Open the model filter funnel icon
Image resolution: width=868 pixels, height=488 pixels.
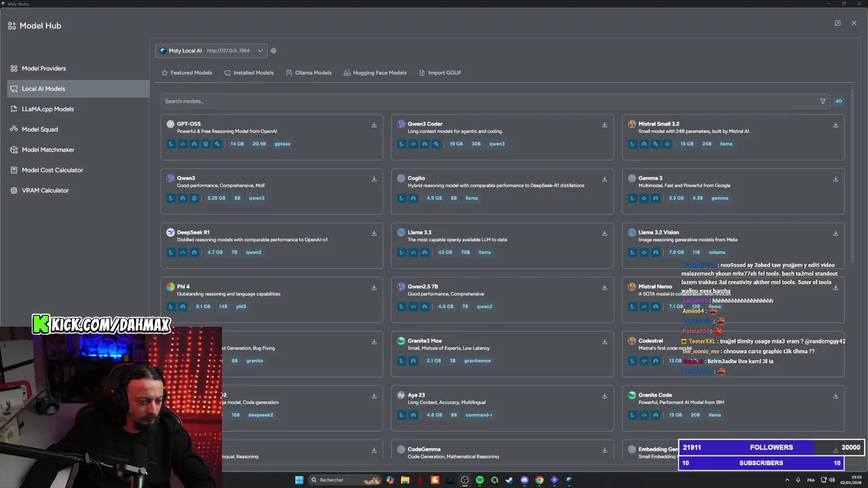823,101
